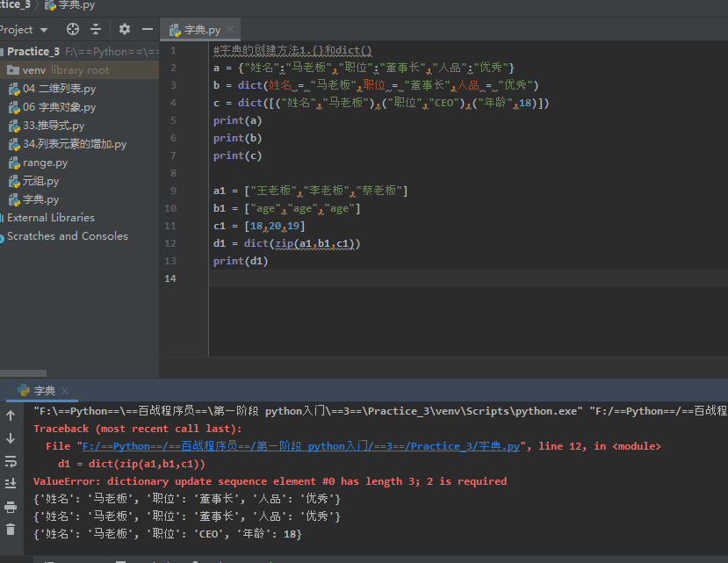The height and width of the screenshot is (563, 728).
Task: Click the python.exe command line in console
Action: 380,411
